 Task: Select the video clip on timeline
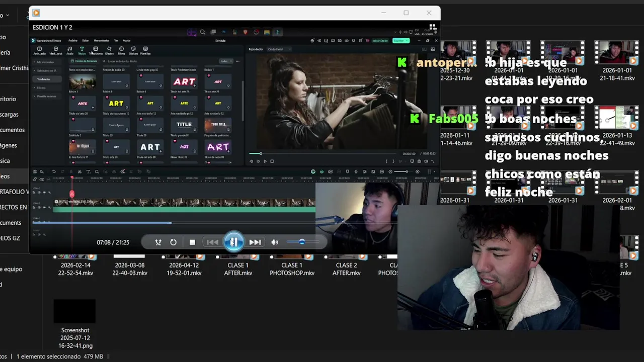(184, 206)
